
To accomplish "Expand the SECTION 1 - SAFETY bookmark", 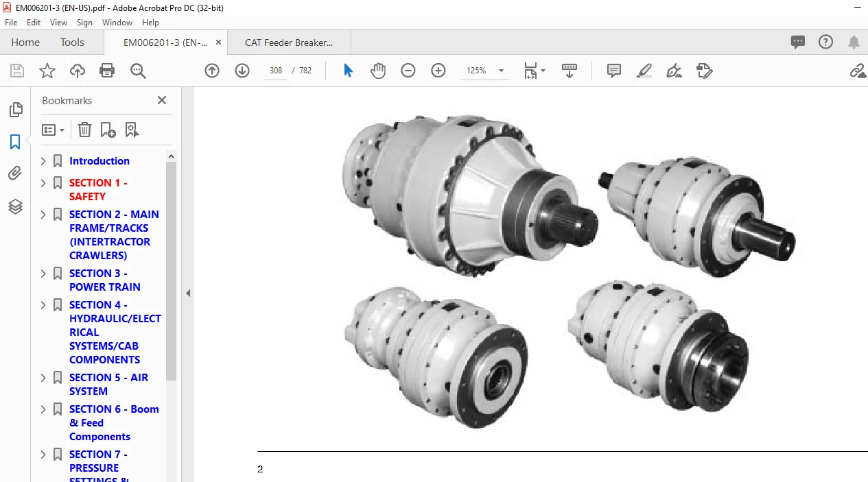I will point(43,183).
